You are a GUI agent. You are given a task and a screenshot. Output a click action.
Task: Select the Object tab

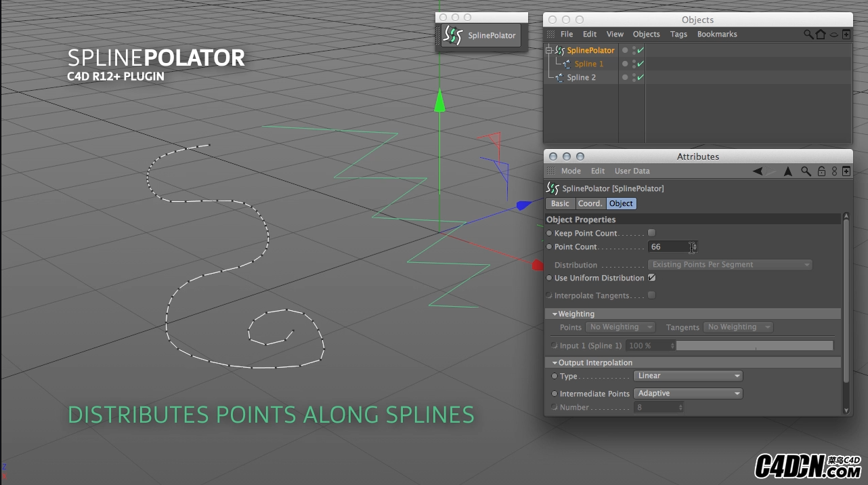(x=621, y=203)
